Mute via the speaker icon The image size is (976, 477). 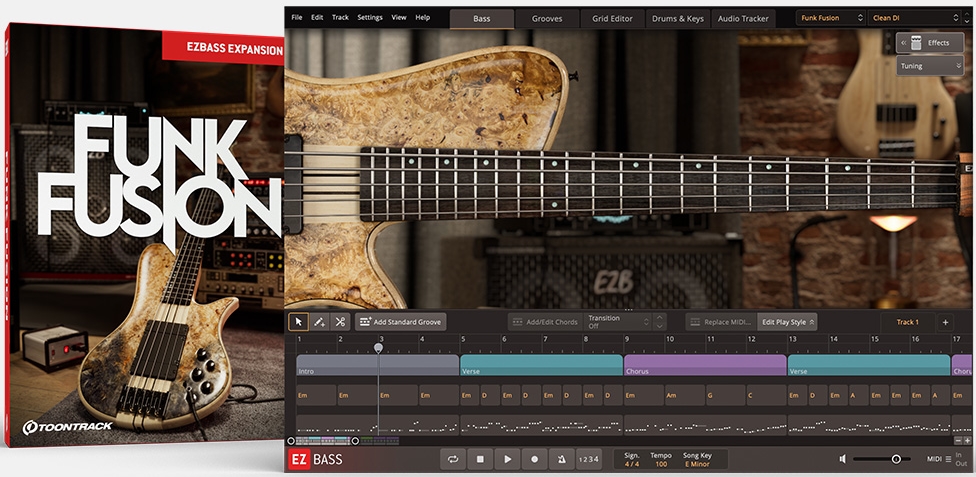(x=842, y=460)
